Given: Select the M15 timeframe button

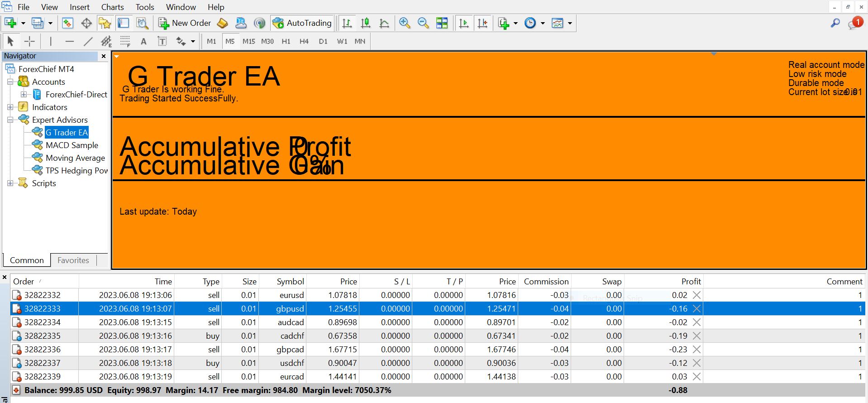Looking at the screenshot, I should (248, 42).
